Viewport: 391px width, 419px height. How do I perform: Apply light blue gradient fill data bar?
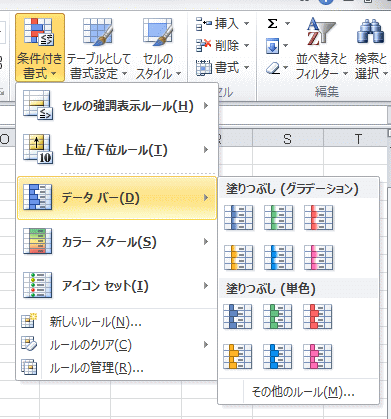pos(279,257)
